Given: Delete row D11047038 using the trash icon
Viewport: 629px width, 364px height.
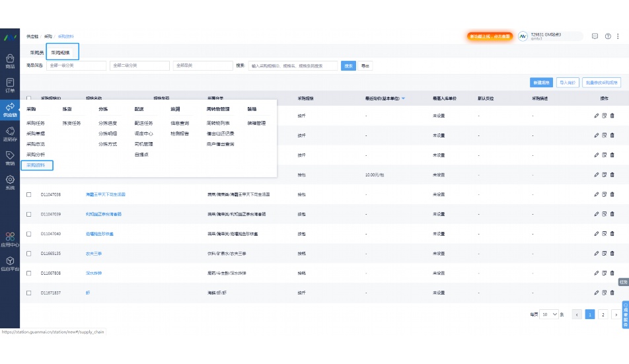Looking at the screenshot, I should (x=612, y=194).
